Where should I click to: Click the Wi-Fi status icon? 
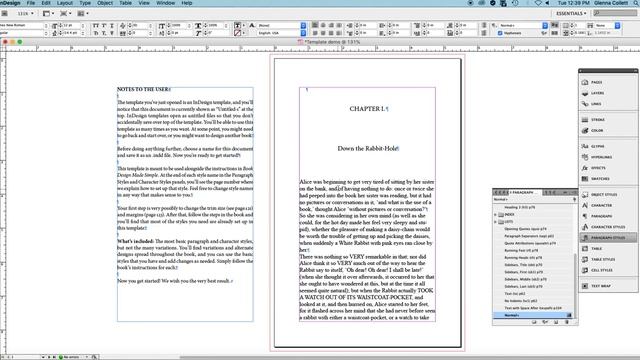[538, 3]
